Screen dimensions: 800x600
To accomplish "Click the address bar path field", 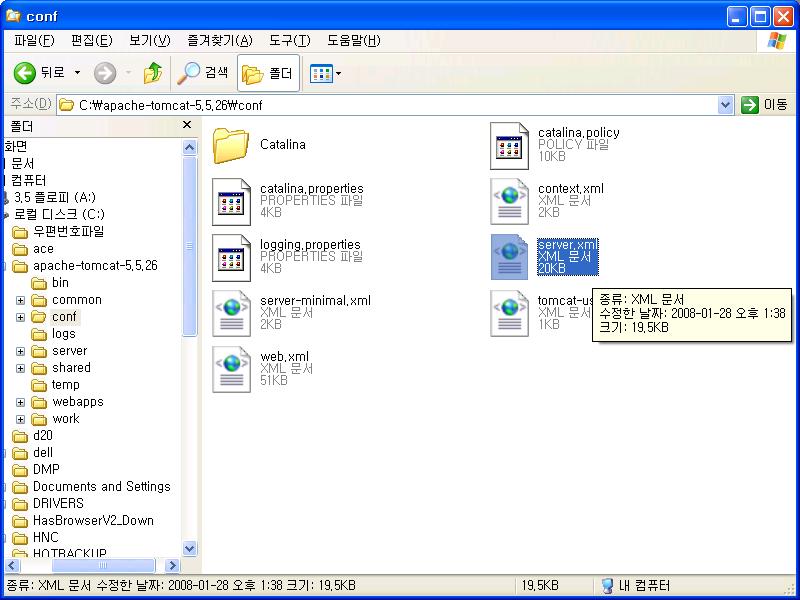I will point(388,105).
